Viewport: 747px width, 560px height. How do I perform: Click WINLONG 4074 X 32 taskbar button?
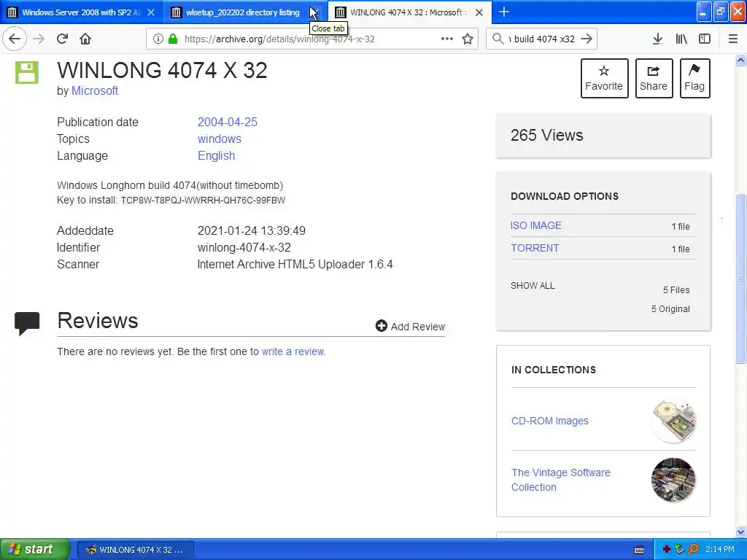click(x=135, y=550)
